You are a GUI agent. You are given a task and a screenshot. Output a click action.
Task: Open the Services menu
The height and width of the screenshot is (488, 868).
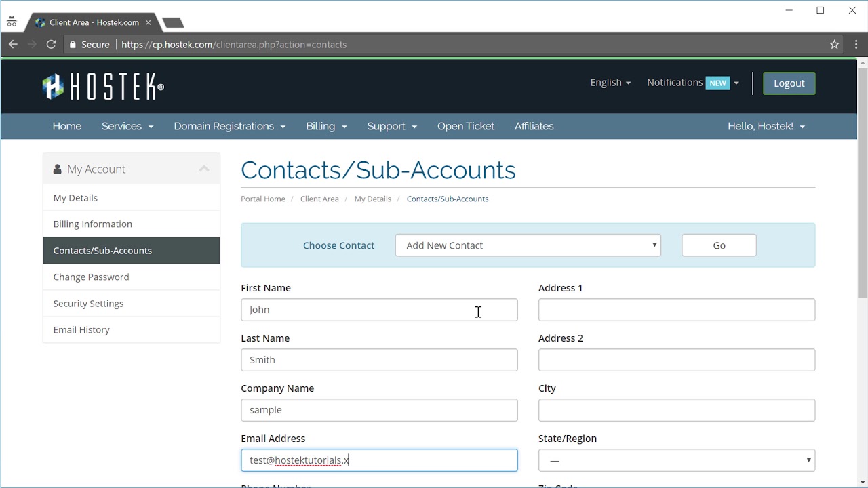pyautogui.click(x=127, y=127)
